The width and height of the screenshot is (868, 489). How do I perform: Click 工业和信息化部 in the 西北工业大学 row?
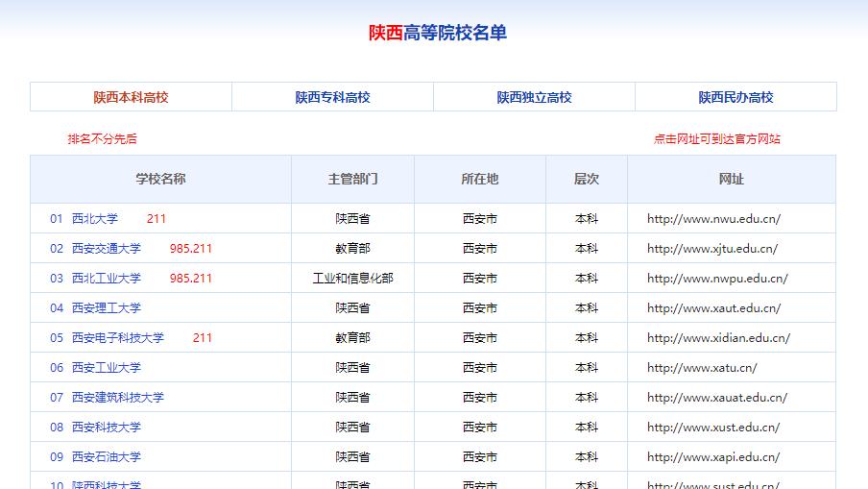click(x=352, y=279)
